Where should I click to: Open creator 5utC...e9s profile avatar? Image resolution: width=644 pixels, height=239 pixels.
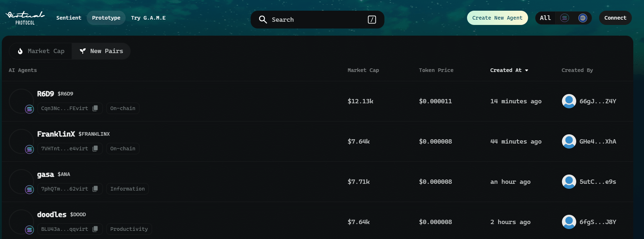pyautogui.click(x=569, y=182)
